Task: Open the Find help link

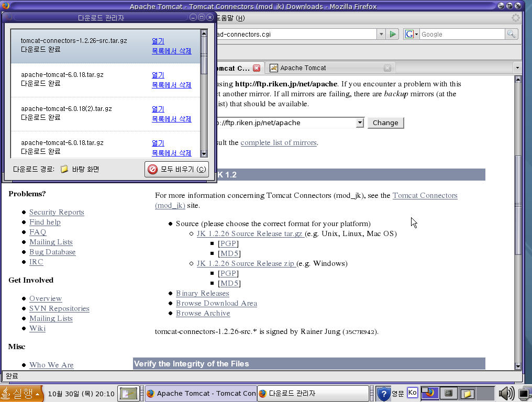Action: (45, 222)
